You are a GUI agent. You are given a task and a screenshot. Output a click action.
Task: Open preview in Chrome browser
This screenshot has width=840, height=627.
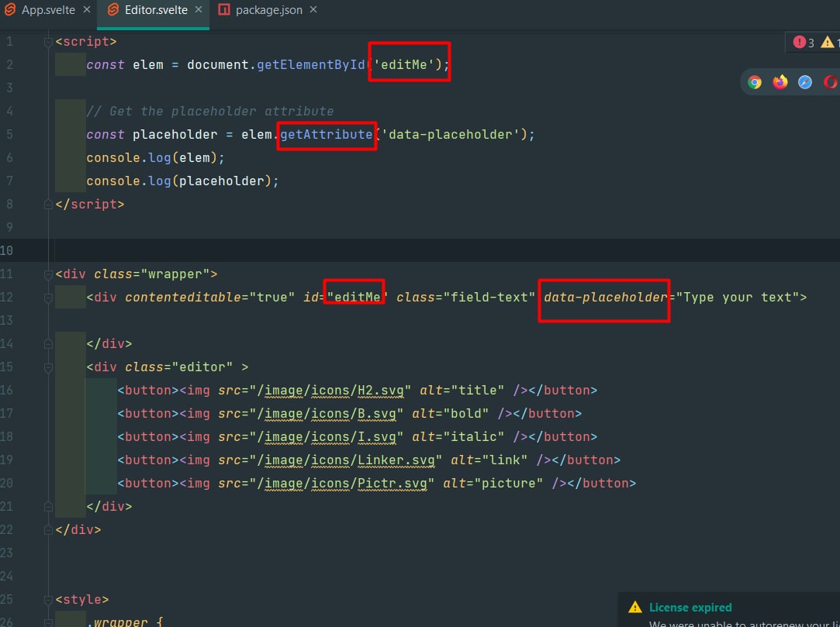755,82
